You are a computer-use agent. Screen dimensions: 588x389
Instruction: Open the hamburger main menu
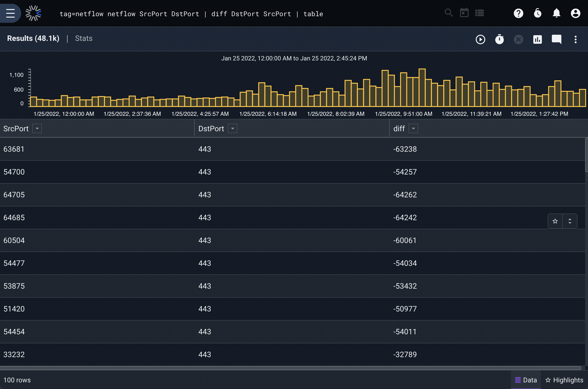point(10,13)
